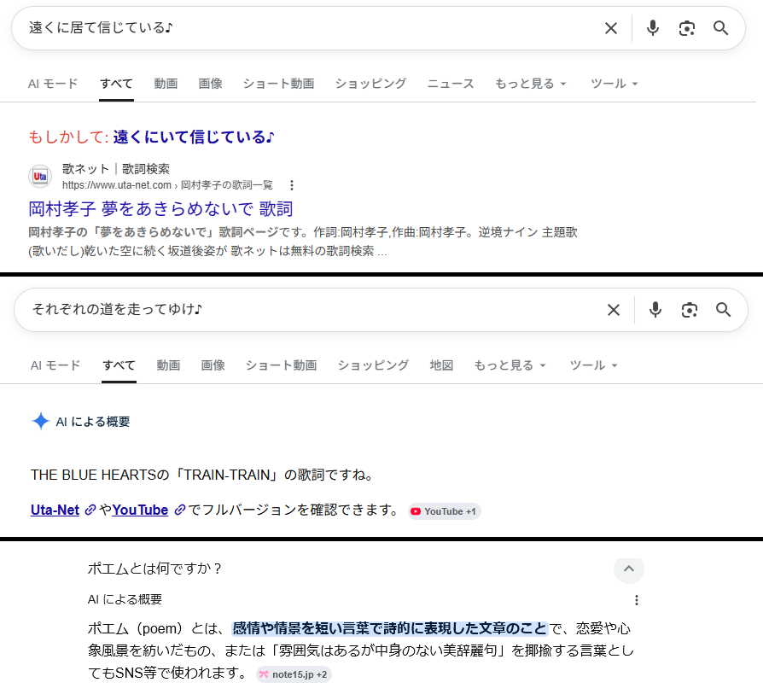Open the 岡村孝子 夢をあきらめないで 歌詞 result
Image resolution: width=763 pixels, height=700 pixels.
pos(160,209)
